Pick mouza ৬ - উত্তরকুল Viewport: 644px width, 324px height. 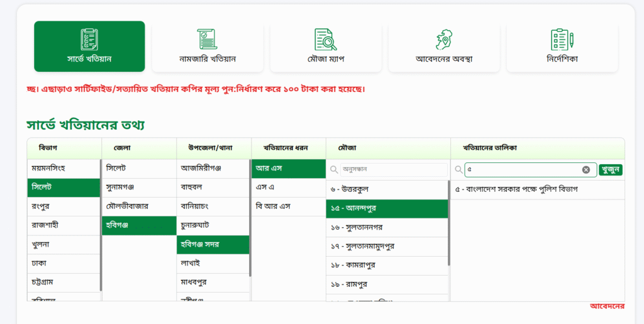[387, 190]
